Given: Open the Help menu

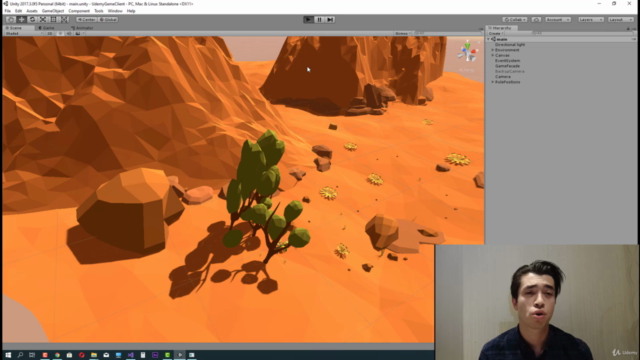Looking at the screenshot, I should [x=131, y=11].
